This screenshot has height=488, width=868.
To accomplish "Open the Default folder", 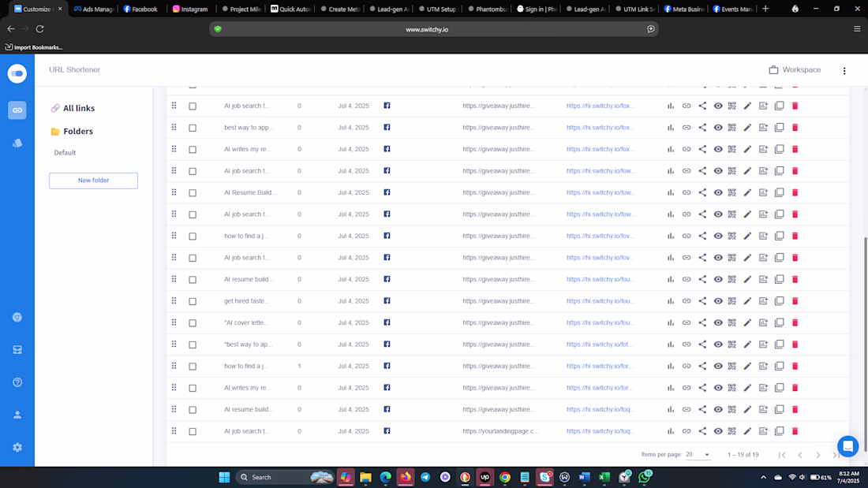I will [65, 153].
